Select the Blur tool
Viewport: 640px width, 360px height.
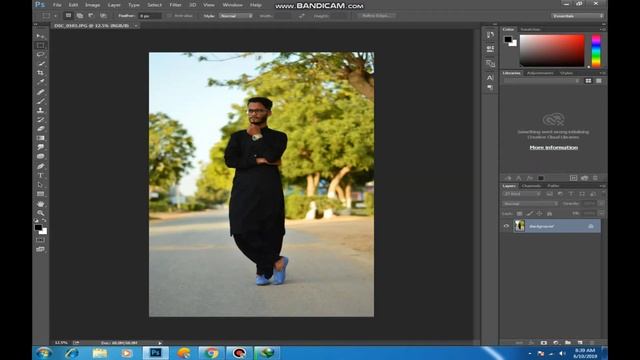(x=40, y=147)
